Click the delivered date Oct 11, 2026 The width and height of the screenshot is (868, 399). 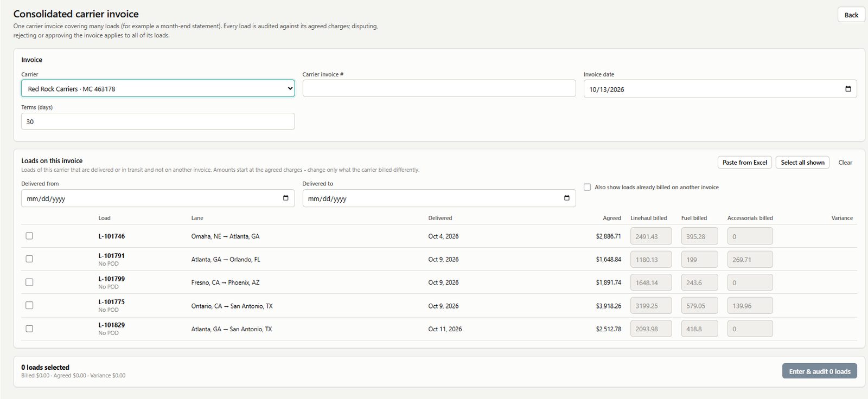click(x=445, y=329)
